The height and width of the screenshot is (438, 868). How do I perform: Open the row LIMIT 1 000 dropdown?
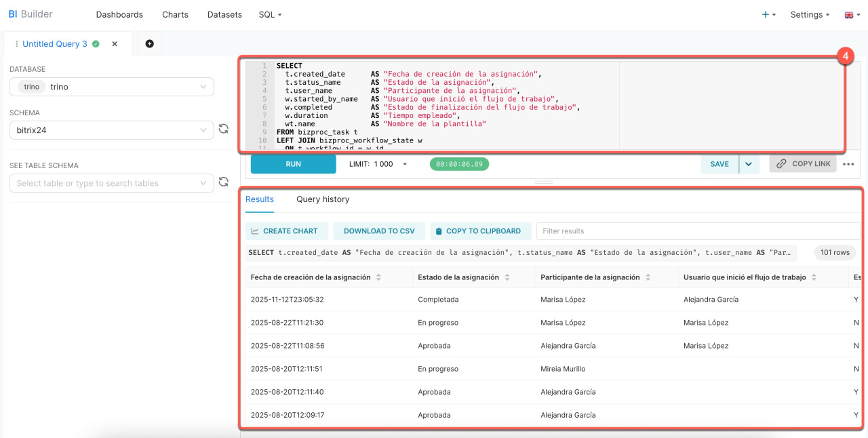tap(405, 164)
